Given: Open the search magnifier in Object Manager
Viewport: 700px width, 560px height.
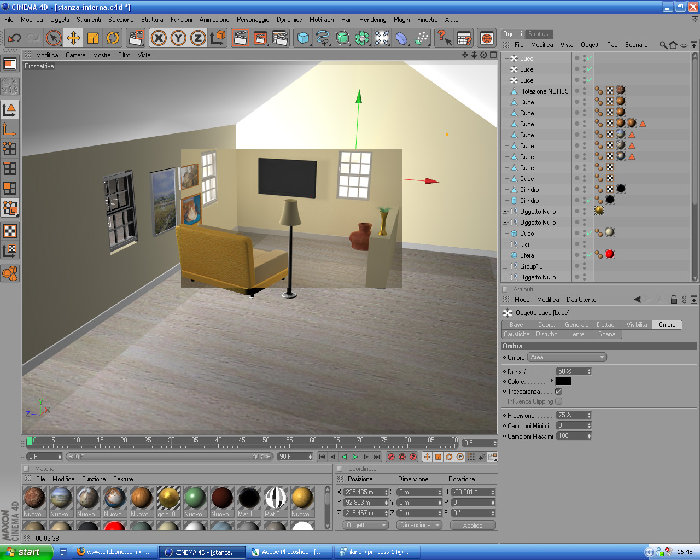Looking at the screenshot, I should pyautogui.click(x=663, y=45).
